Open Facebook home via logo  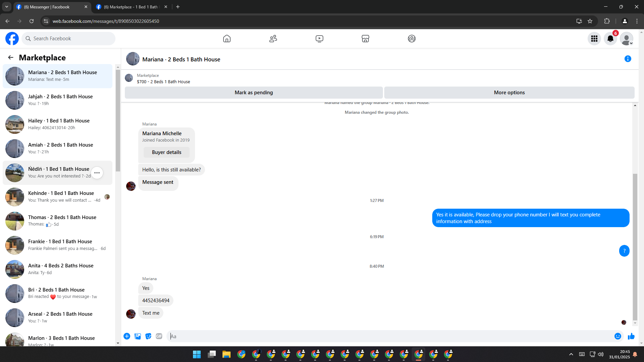pos(12,39)
